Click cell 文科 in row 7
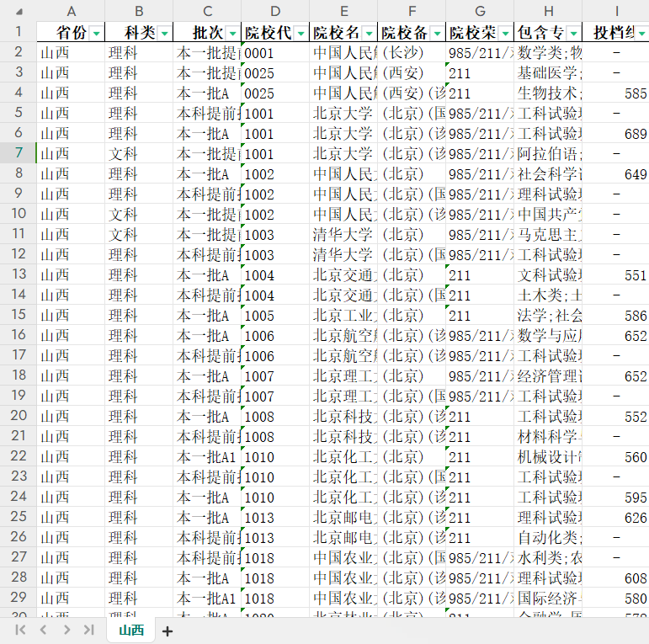649x644 pixels. [139, 153]
